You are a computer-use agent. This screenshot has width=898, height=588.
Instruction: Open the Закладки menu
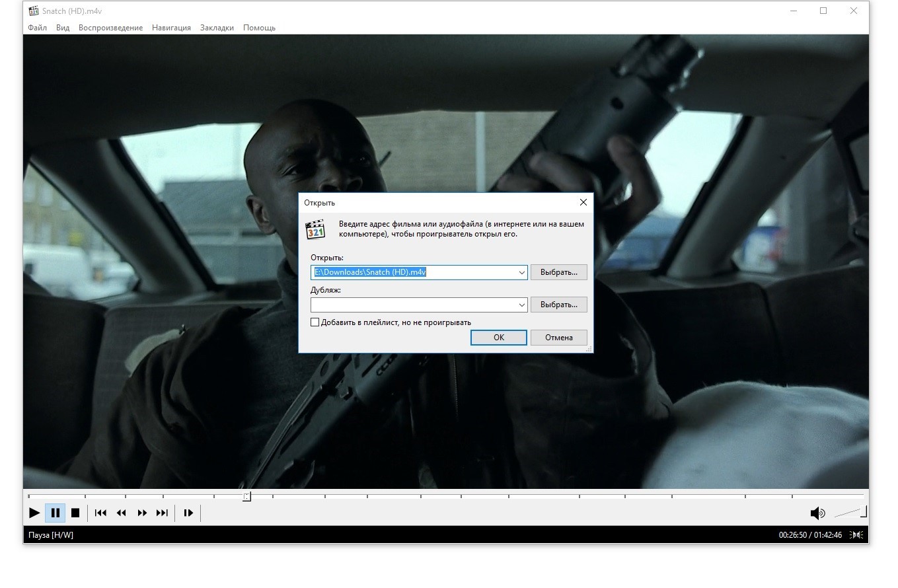click(217, 28)
